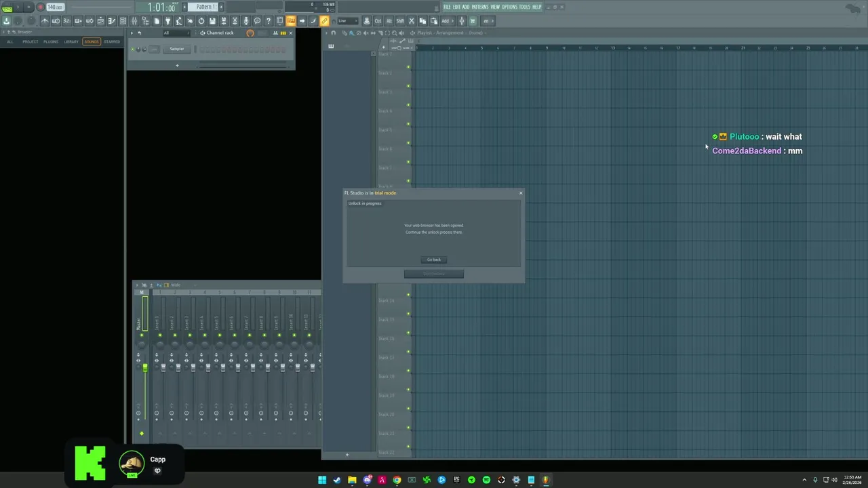Click the Master channel volume fader
Screen dimensions: 868x488
145,367
